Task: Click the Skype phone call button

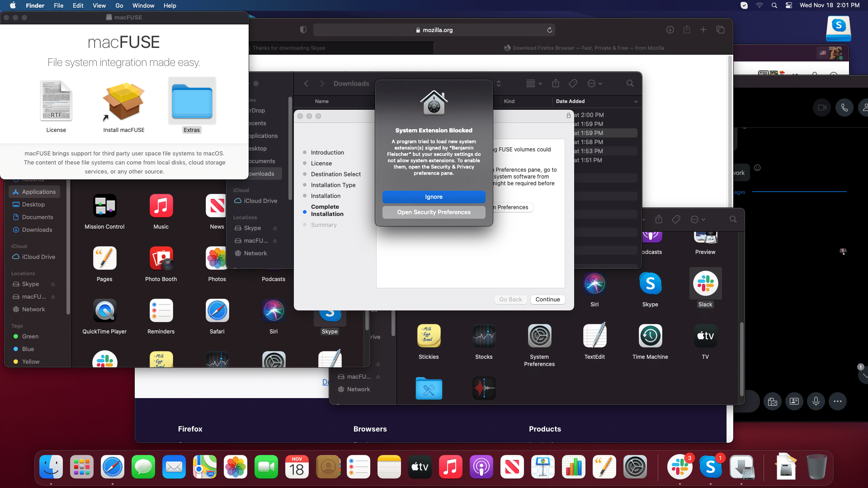Action: point(844,108)
